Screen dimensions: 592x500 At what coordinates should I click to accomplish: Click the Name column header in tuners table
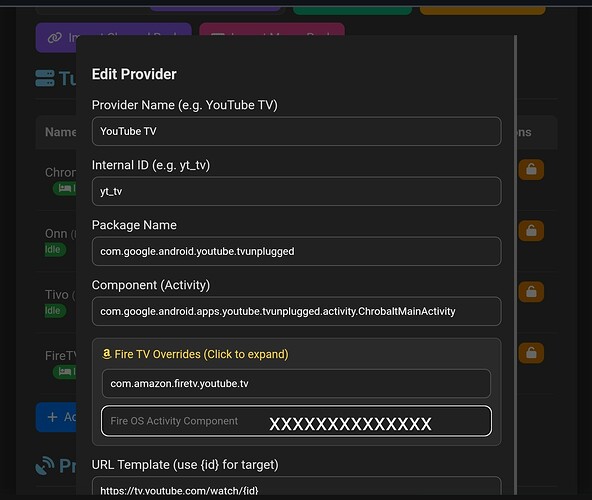pos(60,132)
